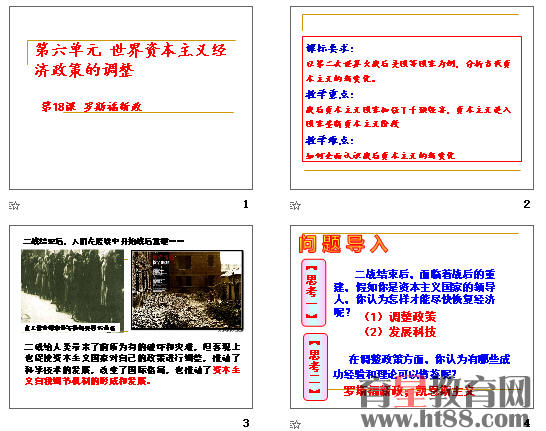The height and width of the screenshot is (431, 546).
Task: Click the (2) 发展科技 answer text
Action: click(399, 331)
